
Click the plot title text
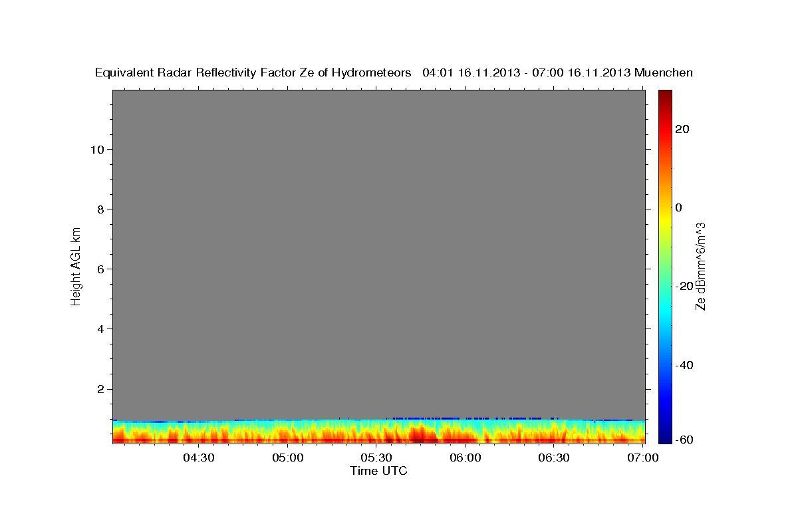coord(394,72)
